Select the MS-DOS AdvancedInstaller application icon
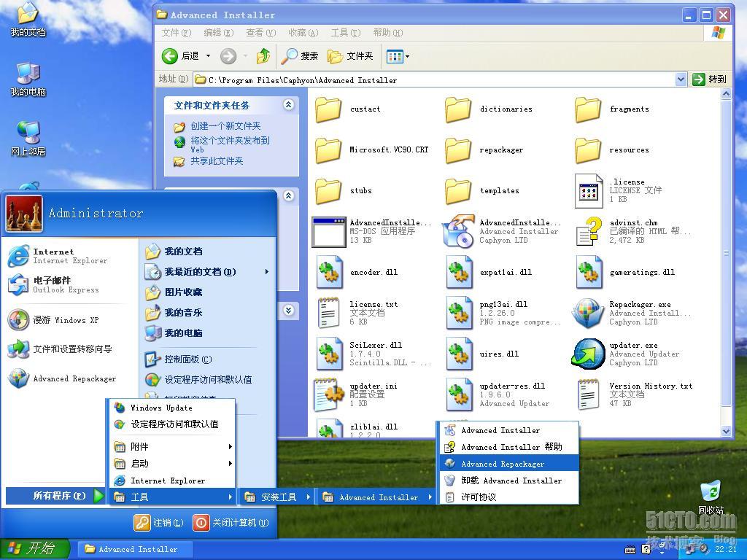 click(329, 232)
